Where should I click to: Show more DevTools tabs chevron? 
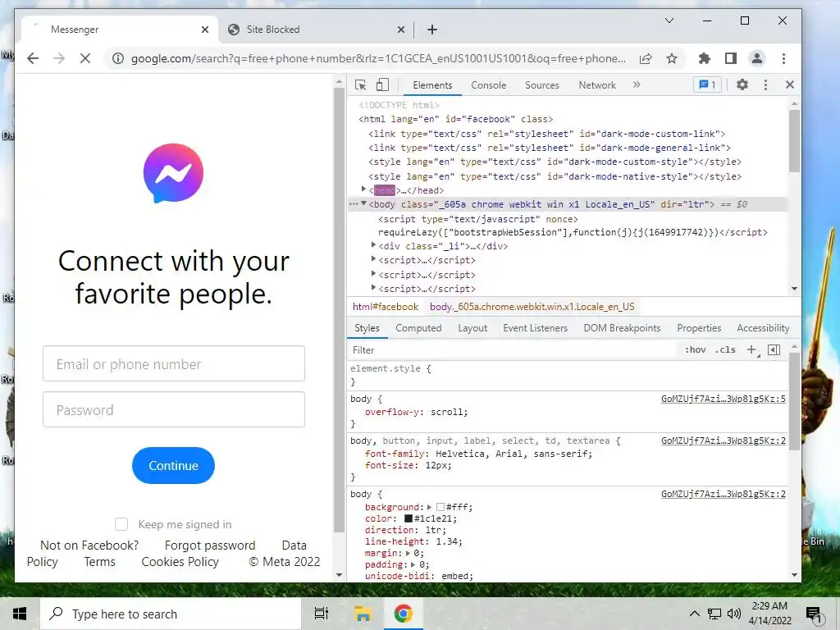tap(637, 84)
